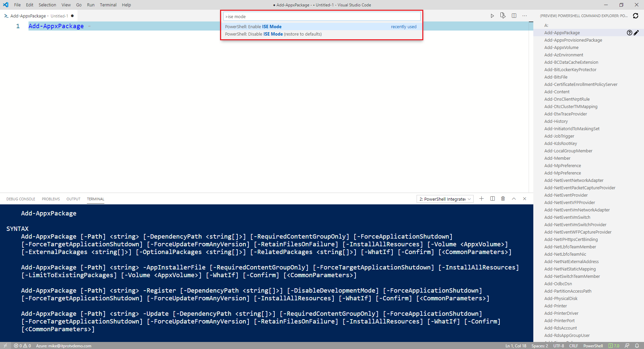The image size is (644, 349).
Task: Switch to the Problems tab
Action: (51, 199)
